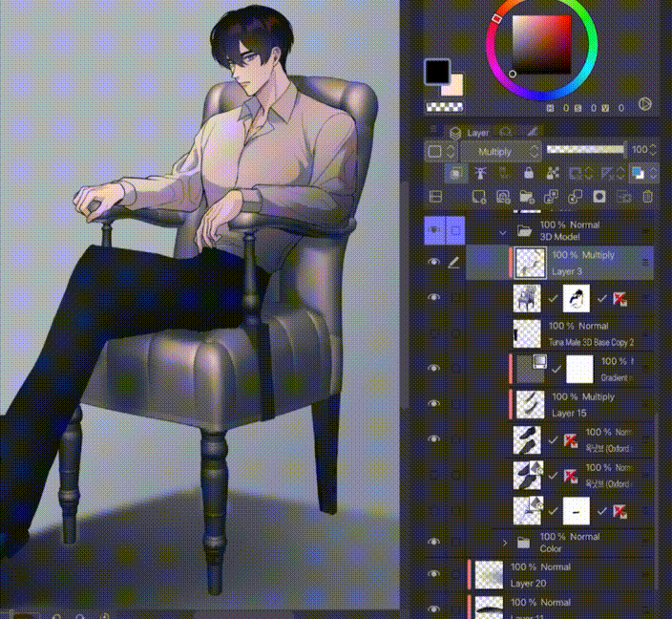Show the Tuna Male 3D Base Copy 2 layer
The width and height of the screenshot is (672, 619).
point(433,332)
